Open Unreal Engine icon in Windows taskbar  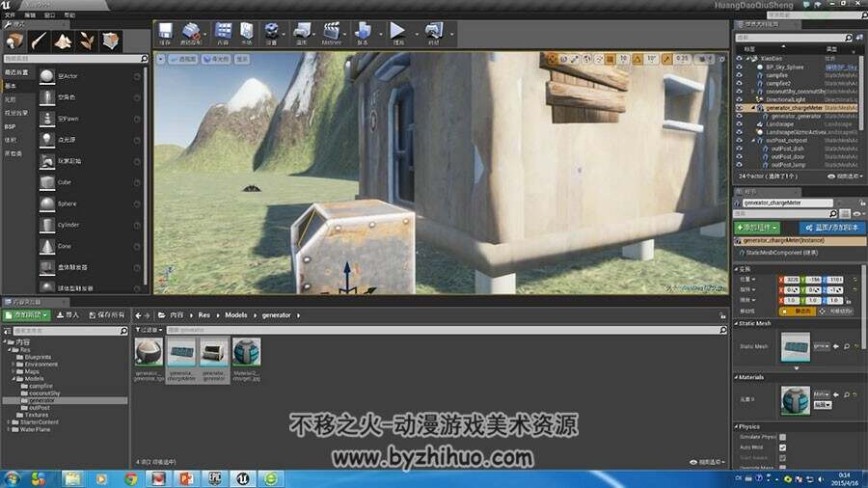coord(242,478)
